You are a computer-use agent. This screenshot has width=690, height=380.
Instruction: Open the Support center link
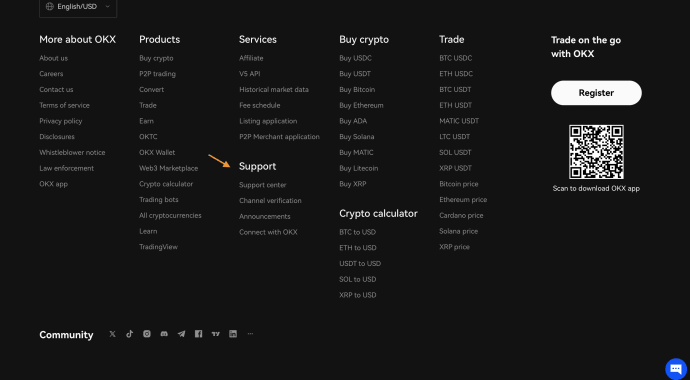pyautogui.click(x=263, y=185)
